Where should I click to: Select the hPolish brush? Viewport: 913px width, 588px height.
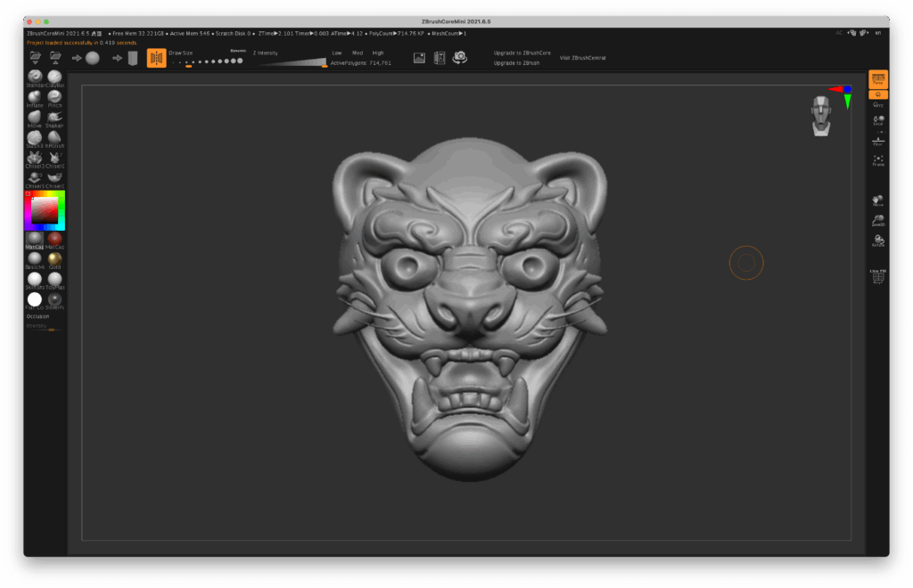pyautogui.click(x=54, y=139)
